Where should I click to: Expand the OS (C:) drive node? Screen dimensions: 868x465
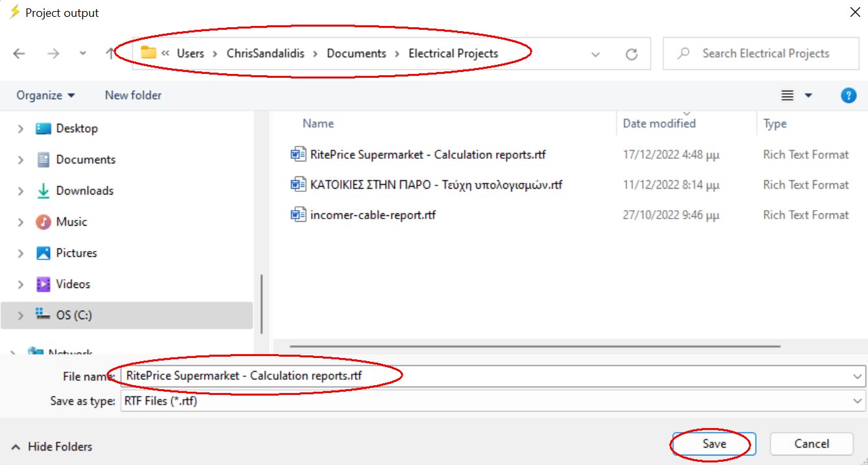click(x=21, y=316)
